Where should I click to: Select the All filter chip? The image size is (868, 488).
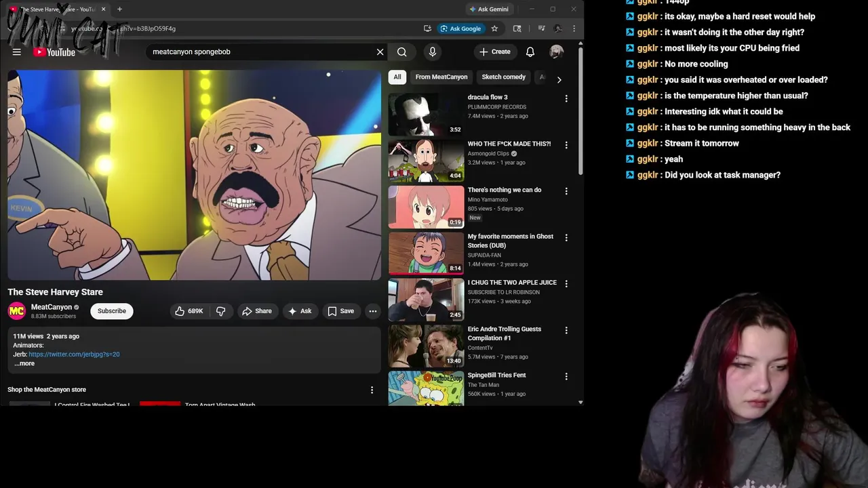tap(397, 77)
